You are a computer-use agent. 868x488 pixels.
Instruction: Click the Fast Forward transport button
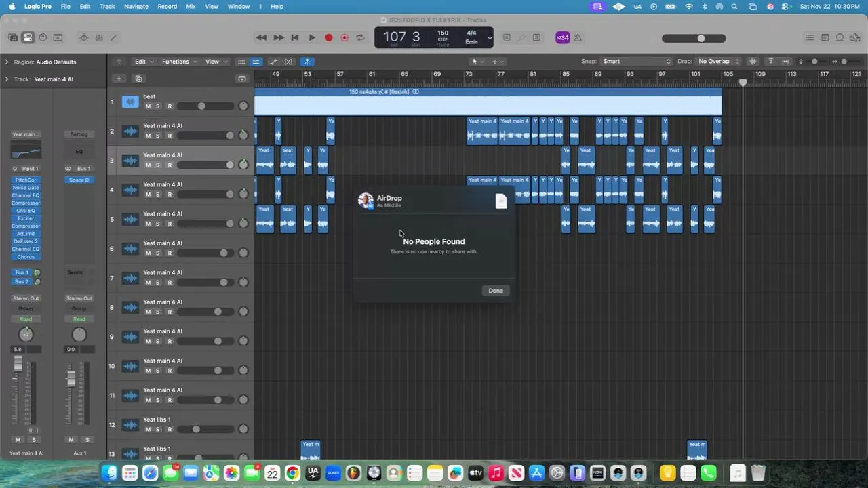coord(278,37)
